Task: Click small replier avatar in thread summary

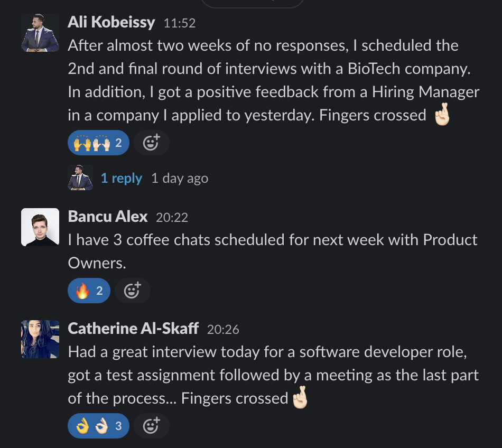Action: [x=80, y=178]
